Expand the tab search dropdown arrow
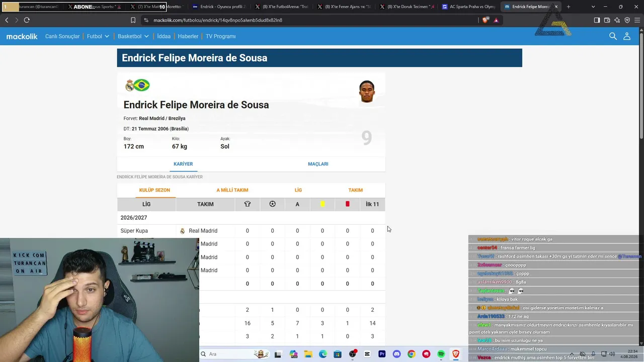644x362 pixels. pyautogui.click(x=593, y=7)
